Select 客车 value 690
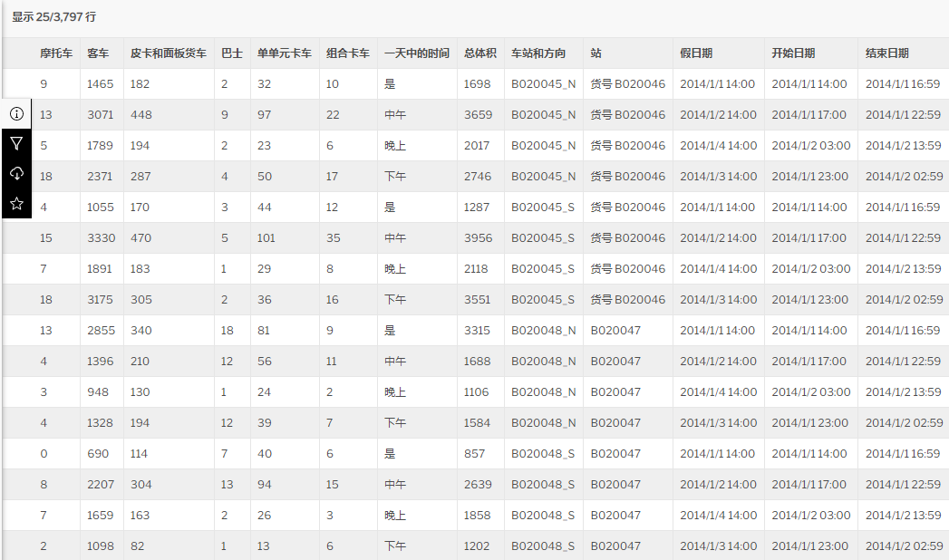 tap(98, 454)
